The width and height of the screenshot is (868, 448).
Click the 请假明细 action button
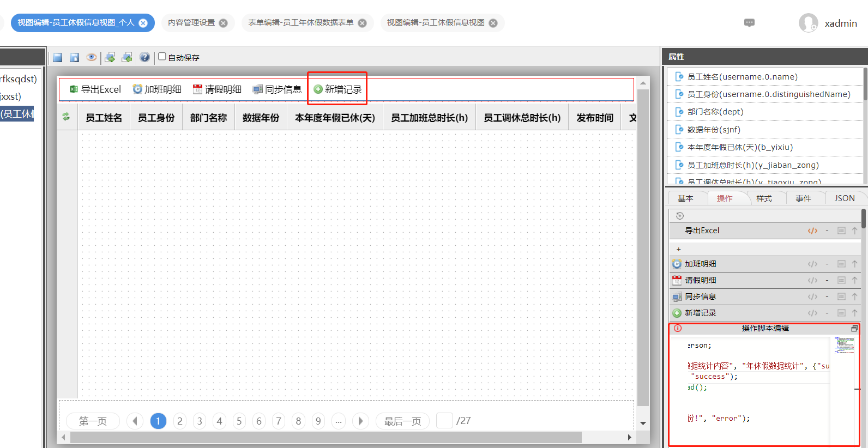(x=217, y=89)
